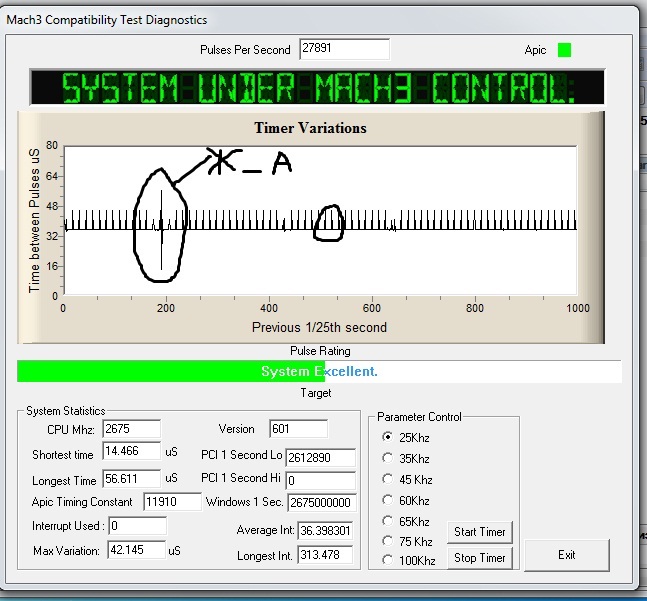Screen dimensions: 647x601
Task: Click the Interrupt Used field
Action: (x=137, y=526)
